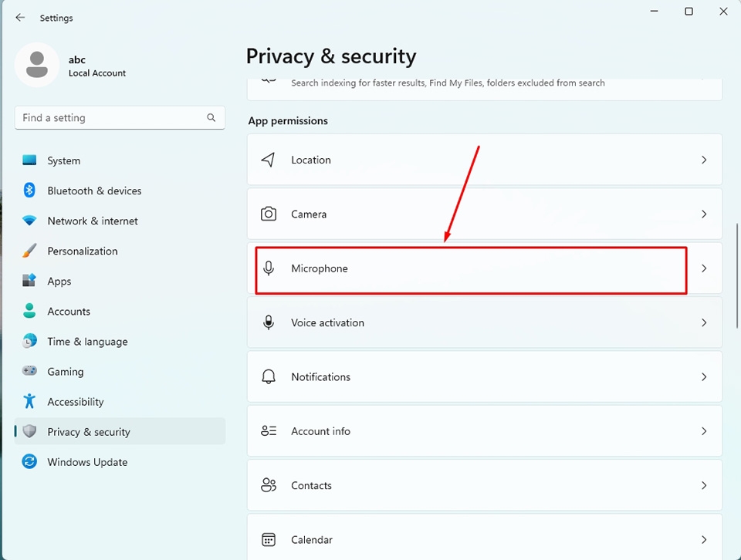Click the Location arrow icon
Image resolution: width=741 pixels, height=560 pixels.
click(268, 160)
